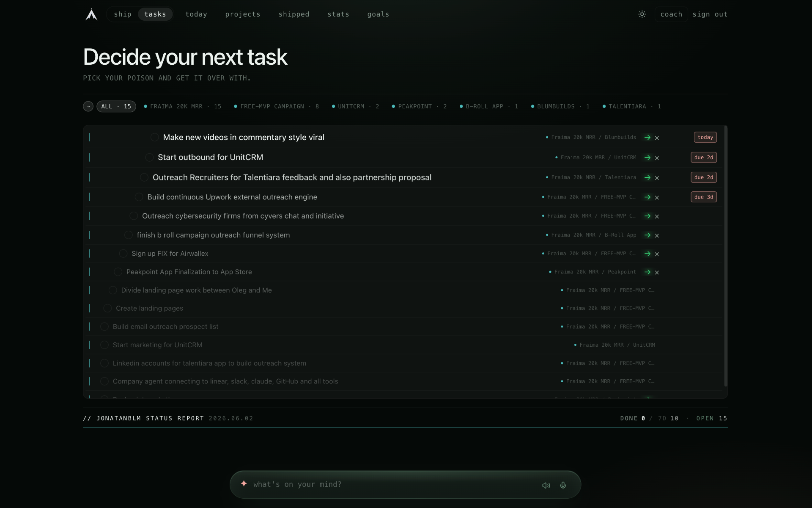
Task: Click the arrow icon beside ALL filter
Action: click(x=88, y=107)
